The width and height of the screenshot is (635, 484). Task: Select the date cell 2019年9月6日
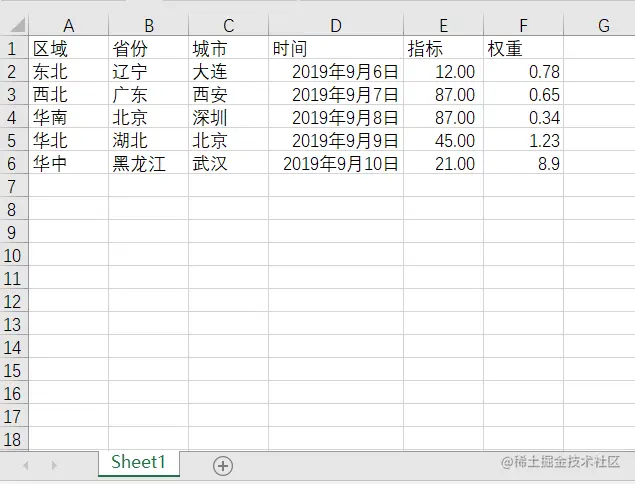click(x=336, y=72)
